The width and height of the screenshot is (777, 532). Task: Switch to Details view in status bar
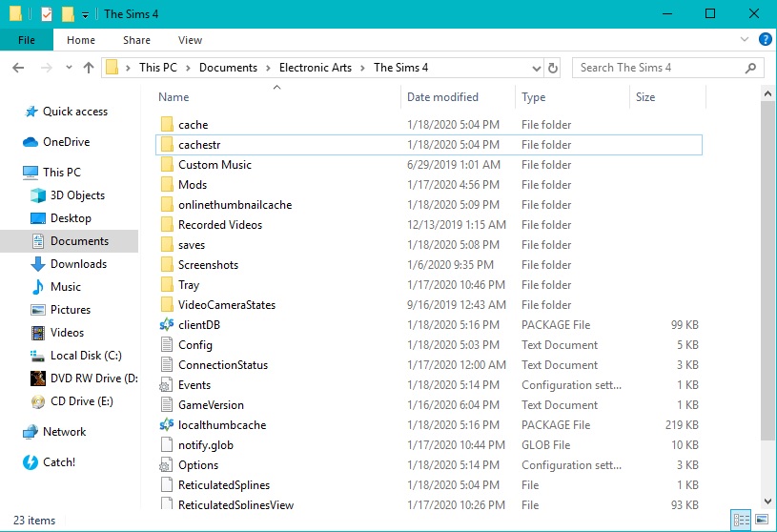coord(741,521)
